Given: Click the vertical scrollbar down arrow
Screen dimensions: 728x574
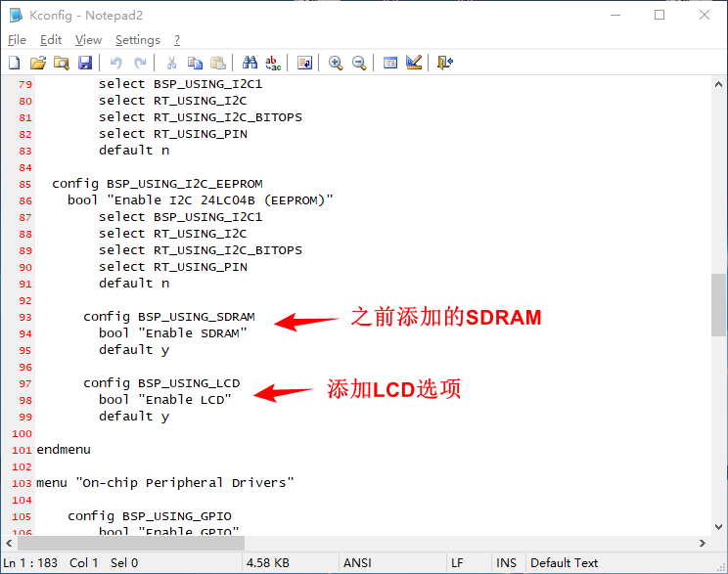Looking at the screenshot, I should click(x=718, y=526).
